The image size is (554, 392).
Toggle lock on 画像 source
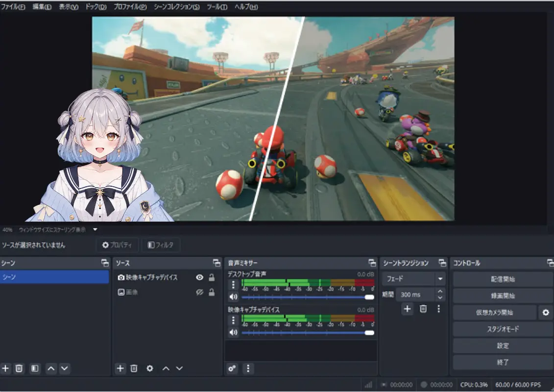click(212, 292)
